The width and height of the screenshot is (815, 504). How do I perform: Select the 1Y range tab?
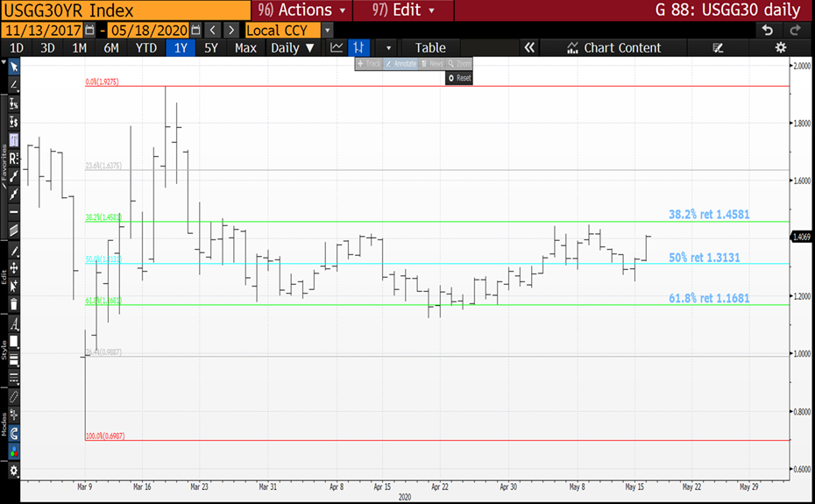[x=181, y=48]
